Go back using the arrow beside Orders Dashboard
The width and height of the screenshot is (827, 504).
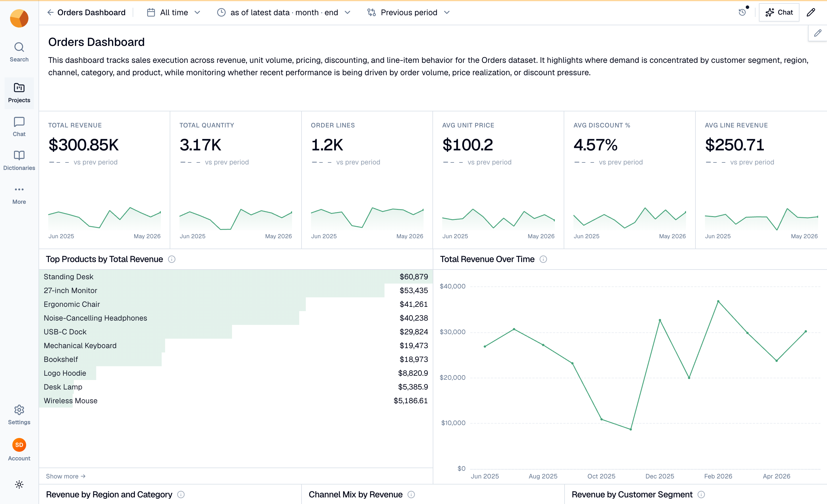[50, 12]
